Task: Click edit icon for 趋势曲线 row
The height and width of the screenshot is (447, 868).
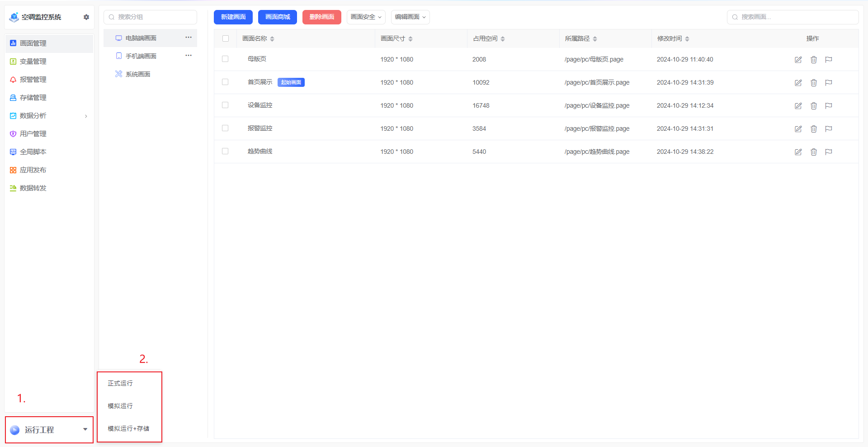Action: click(x=798, y=152)
